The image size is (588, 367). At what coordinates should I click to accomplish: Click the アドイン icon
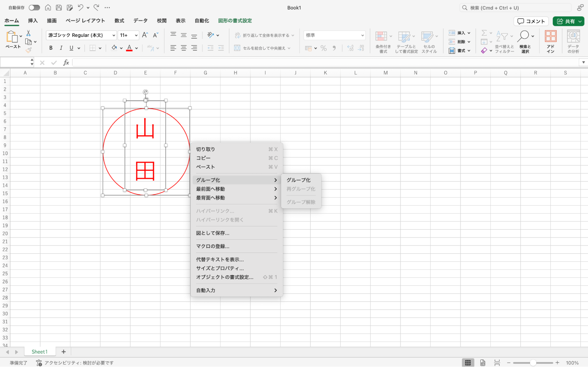pyautogui.click(x=551, y=41)
